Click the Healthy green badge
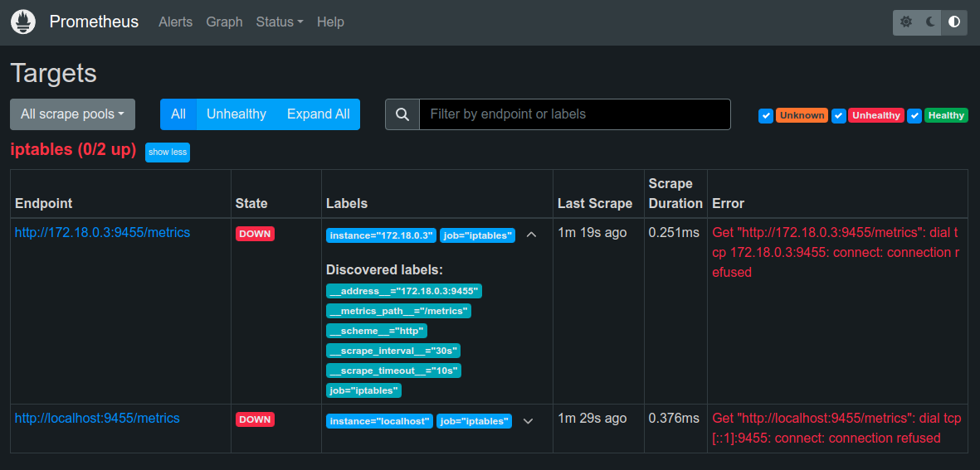Viewport: 980px width, 470px height. click(946, 115)
